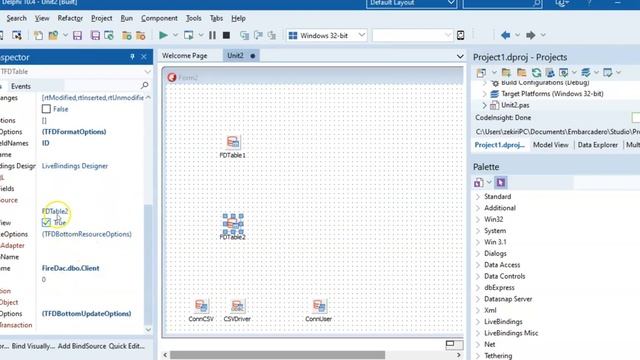Click the LiveBindings Designer link

click(75, 166)
